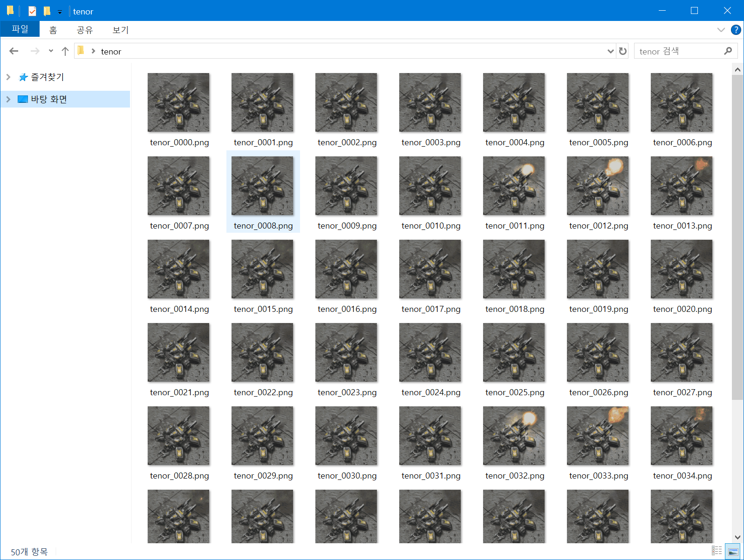Open the 보기 ribbon tab
Image resolution: width=744 pixels, height=560 pixels.
pyautogui.click(x=120, y=30)
